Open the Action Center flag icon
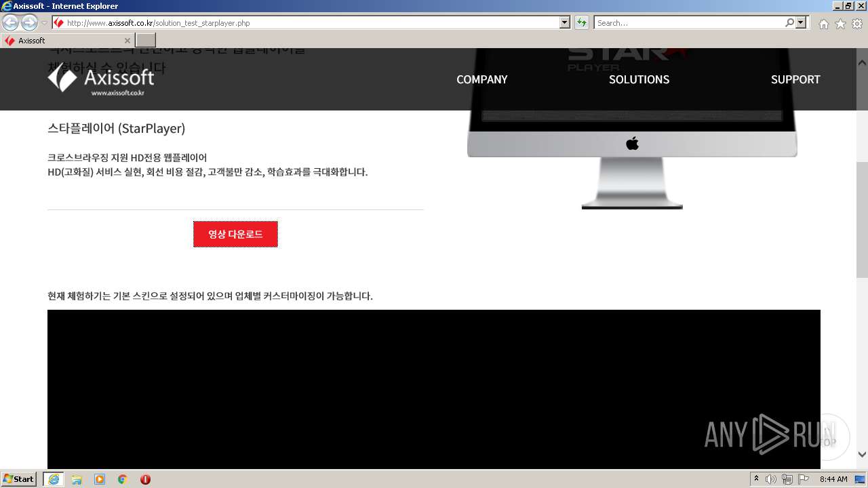 click(x=804, y=479)
